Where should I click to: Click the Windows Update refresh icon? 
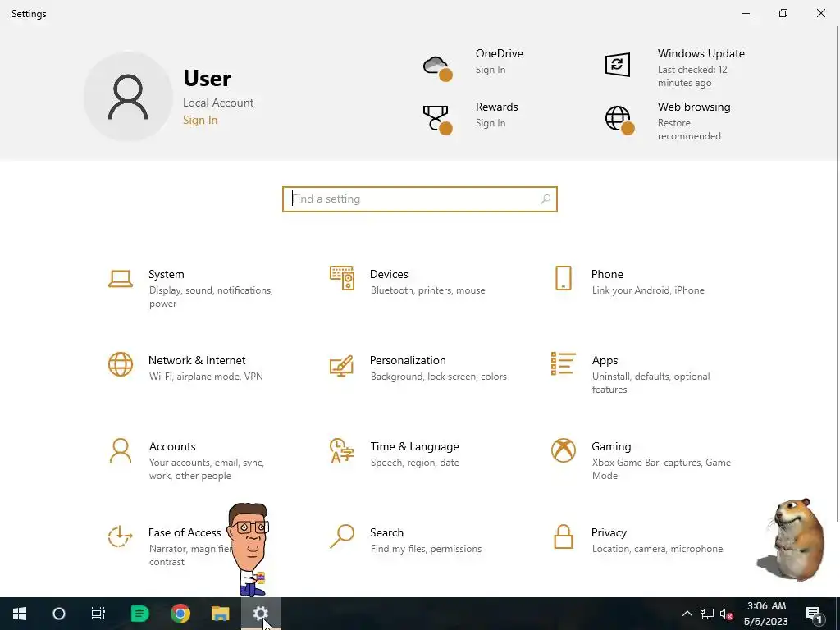(617, 65)
